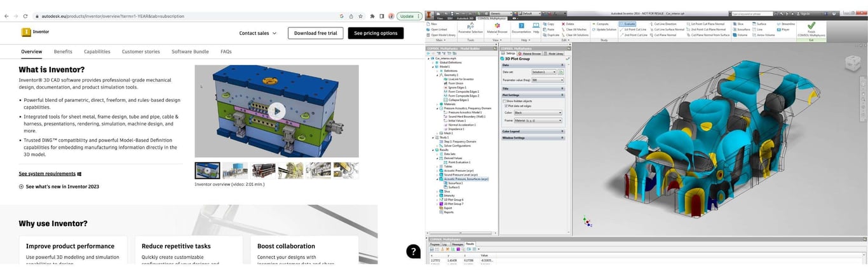Expand the Window Settings section
The width and height of the screenshot is (868, 275).
click(533, 137)
